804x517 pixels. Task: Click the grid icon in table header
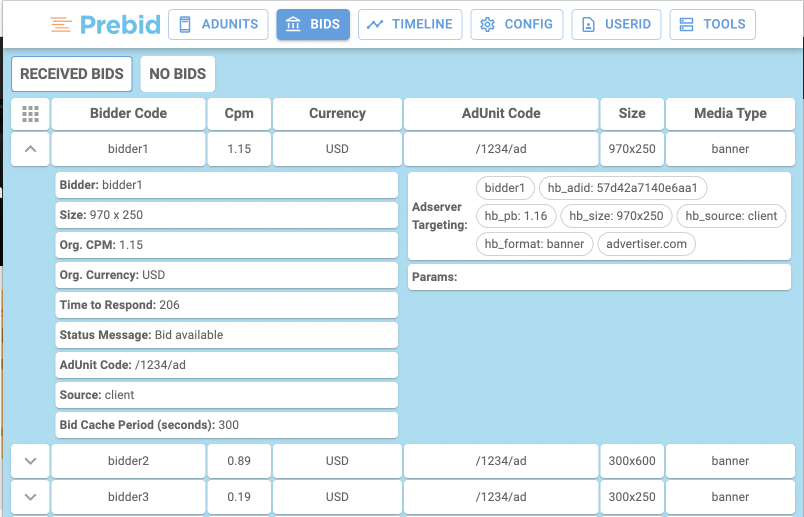pos(30,114)
